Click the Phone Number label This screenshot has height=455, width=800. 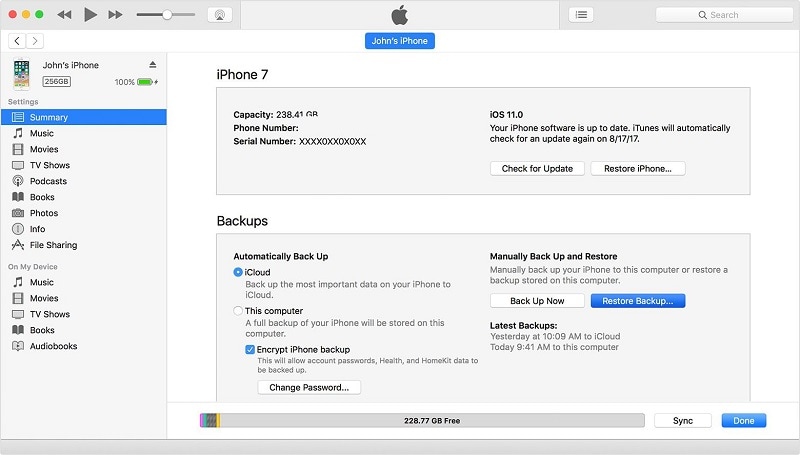click(266, 128)
